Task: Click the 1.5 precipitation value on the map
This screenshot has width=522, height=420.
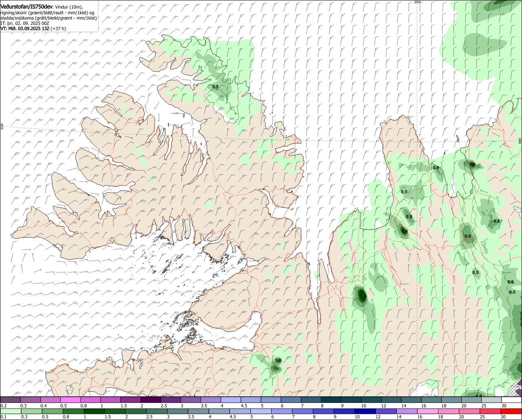Action: click(x=363, y=296)
